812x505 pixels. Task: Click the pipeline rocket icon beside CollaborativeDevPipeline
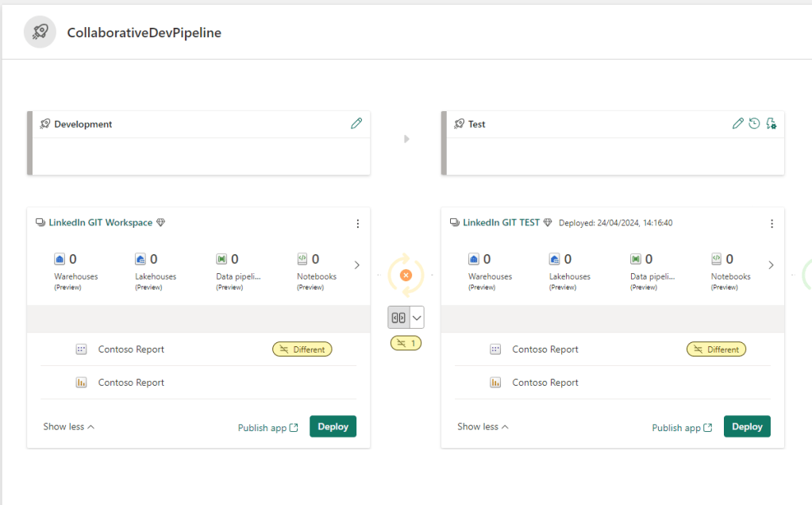point(40,33)
